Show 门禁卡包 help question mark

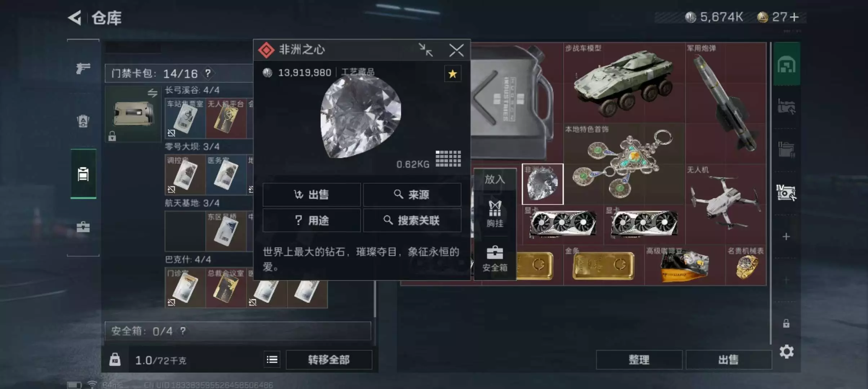click(208, 73)
